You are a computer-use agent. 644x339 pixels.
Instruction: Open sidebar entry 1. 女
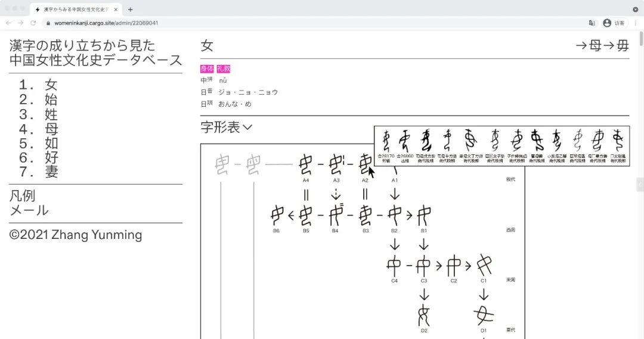(x=38, y=85)
